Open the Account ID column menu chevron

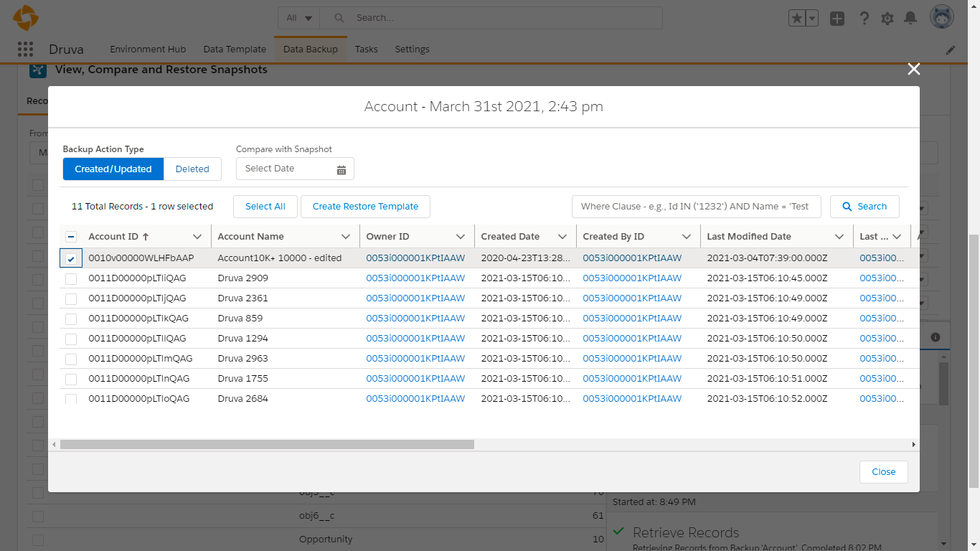pos(197,237)
